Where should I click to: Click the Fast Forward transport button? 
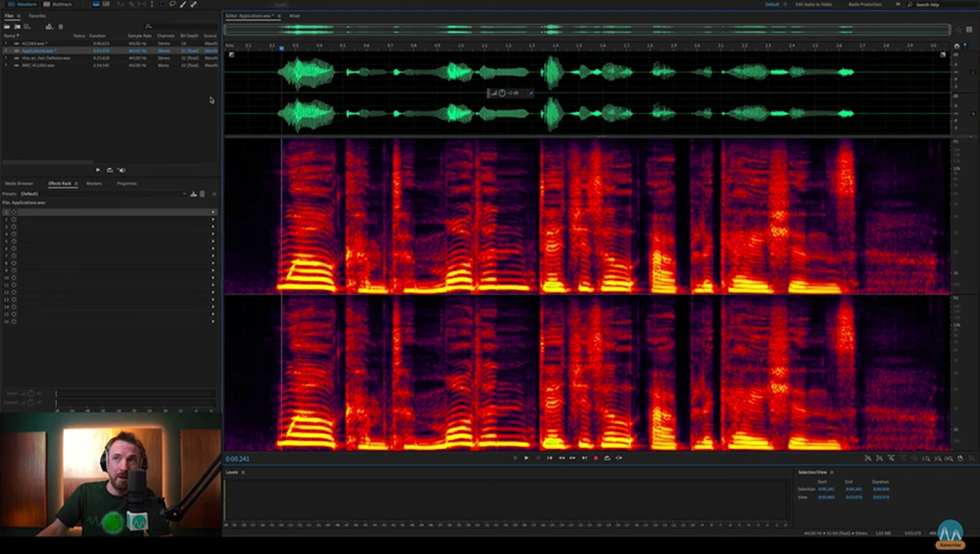pos(572,458)
